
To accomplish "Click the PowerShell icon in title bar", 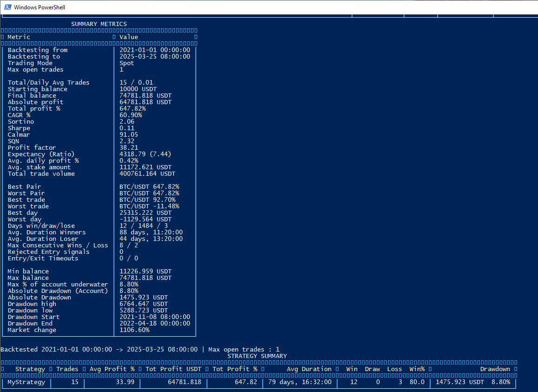I will coord(7,7).
